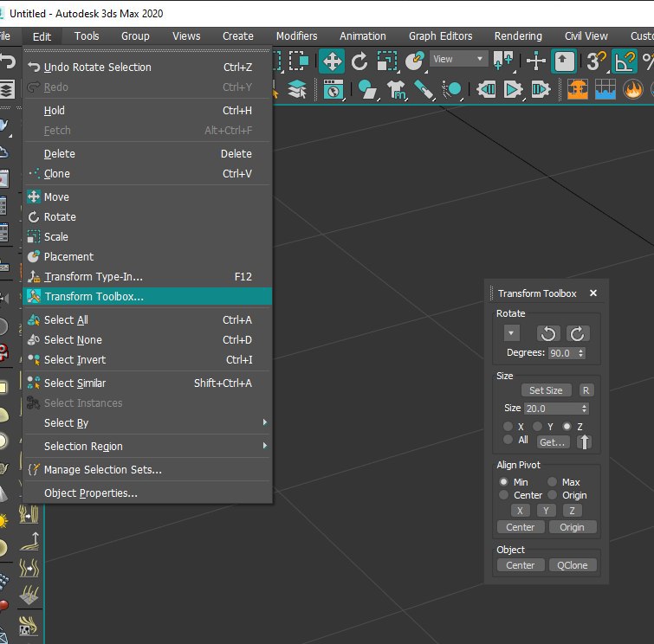Open the Modifiers menu

click(x=296, y=36)
